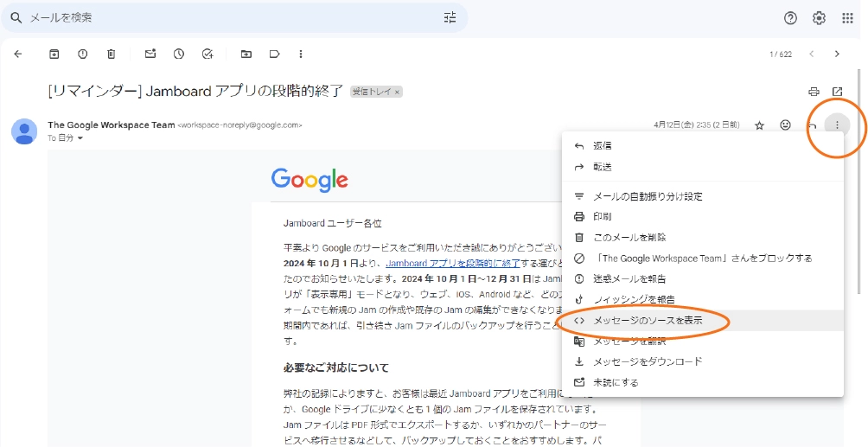Open the move to folder icon
868x447 pixels.
(246, 54)
